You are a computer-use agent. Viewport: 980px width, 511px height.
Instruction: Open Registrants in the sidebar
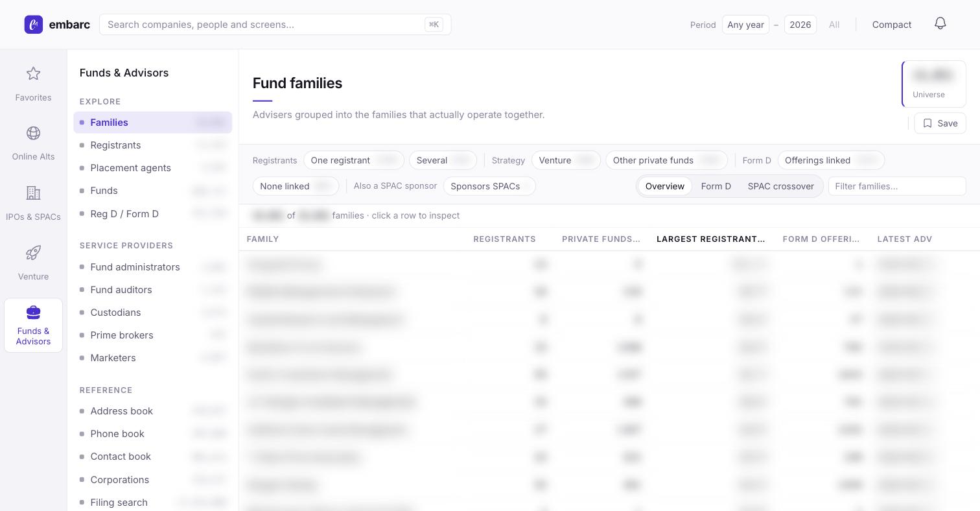[x=153, y=145]
